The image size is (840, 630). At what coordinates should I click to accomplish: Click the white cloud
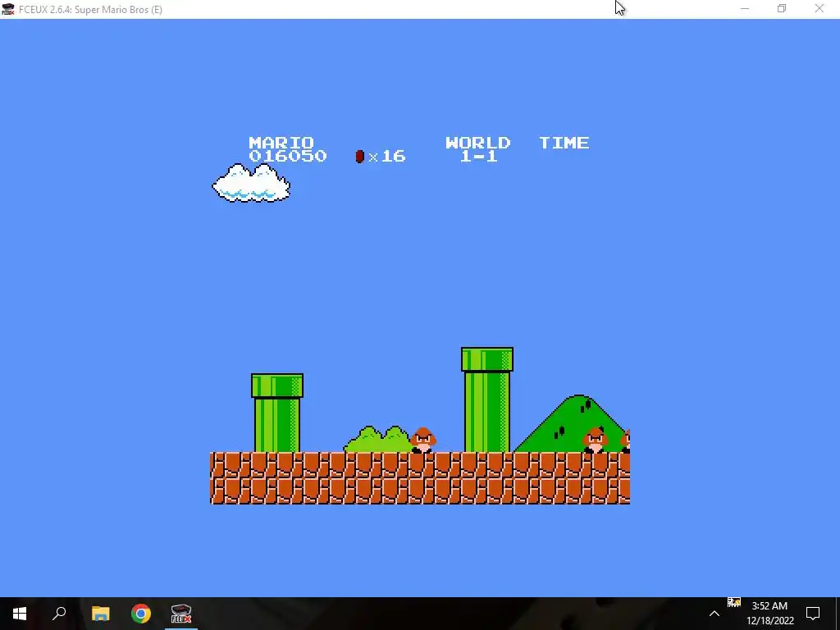coord(251,183)
